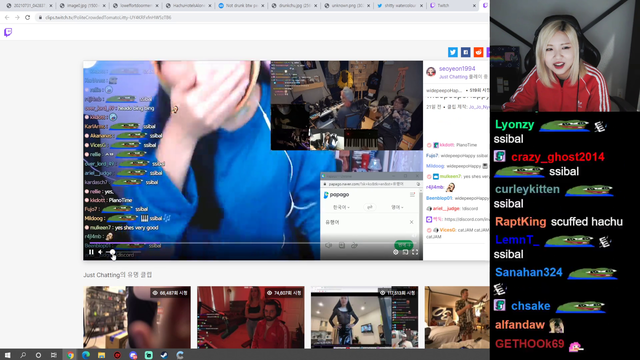Mute the clip with the speaker icon

pos(100,252)
